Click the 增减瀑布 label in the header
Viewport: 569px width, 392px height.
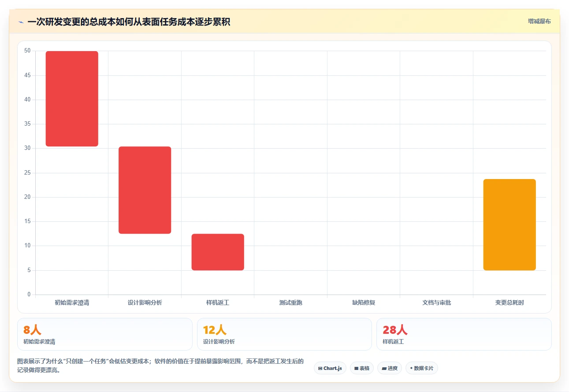point(539,21)
